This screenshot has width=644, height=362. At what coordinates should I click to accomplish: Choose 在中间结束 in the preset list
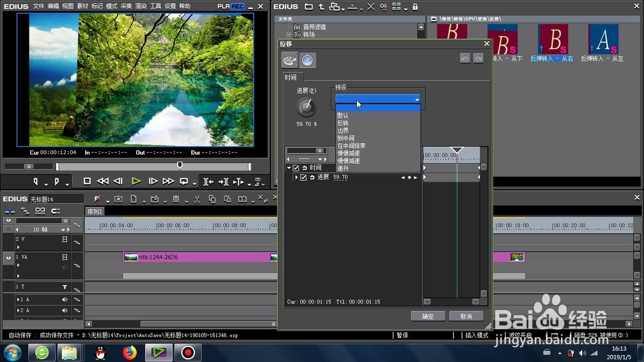pos(351,146)
